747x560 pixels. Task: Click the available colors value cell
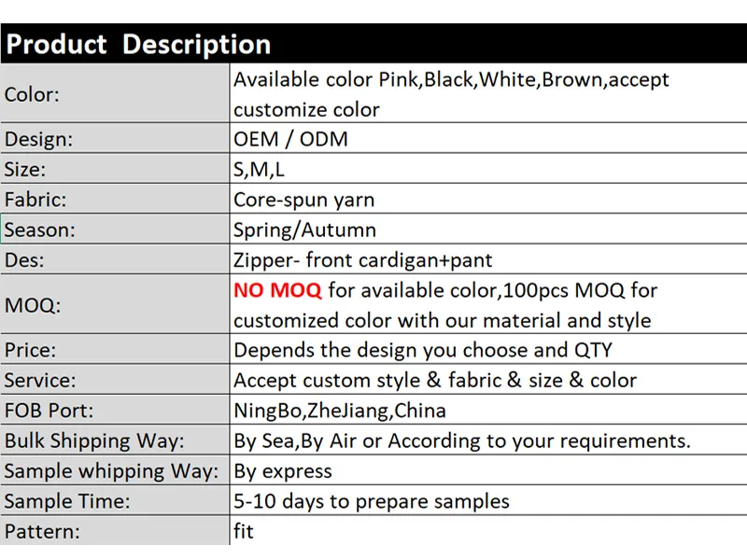click(487, 94)
